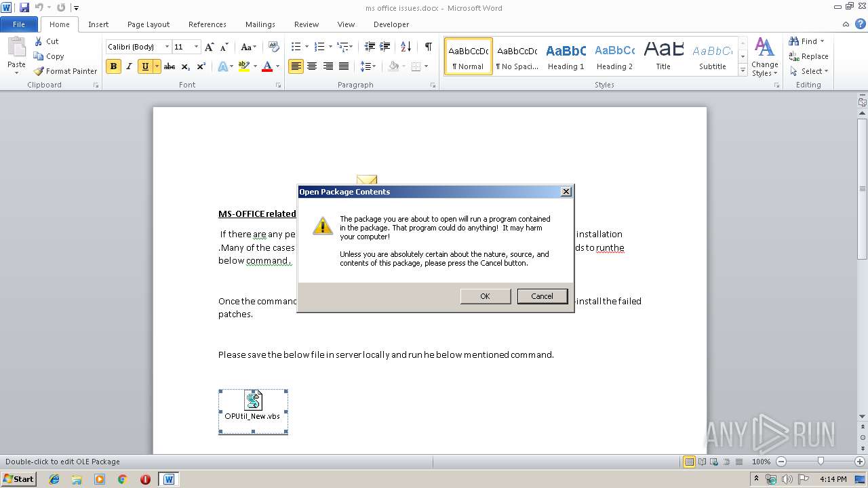This screenshot has width=868, height=488.
Task: Click the Copy icon
Action: click(39, 56)
